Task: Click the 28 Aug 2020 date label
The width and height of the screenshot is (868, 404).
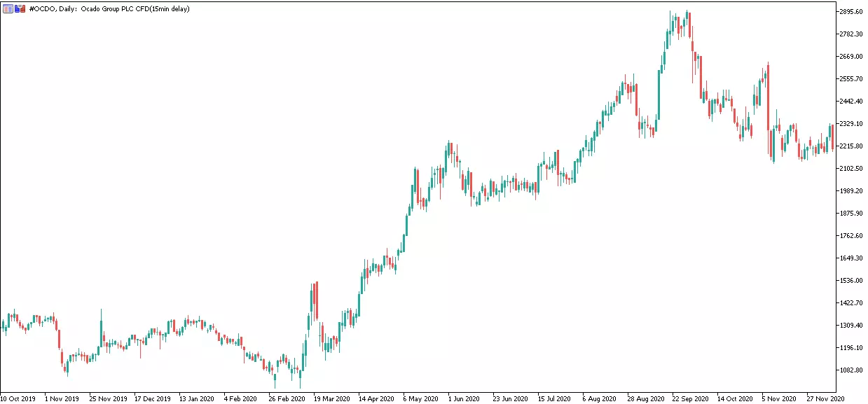Action: click(x=645, y=398)
